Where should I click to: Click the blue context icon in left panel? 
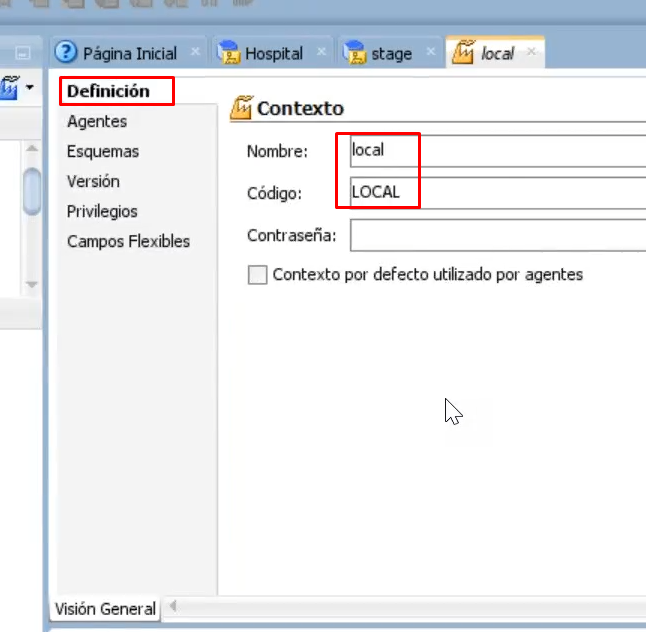tap(10, 87)
